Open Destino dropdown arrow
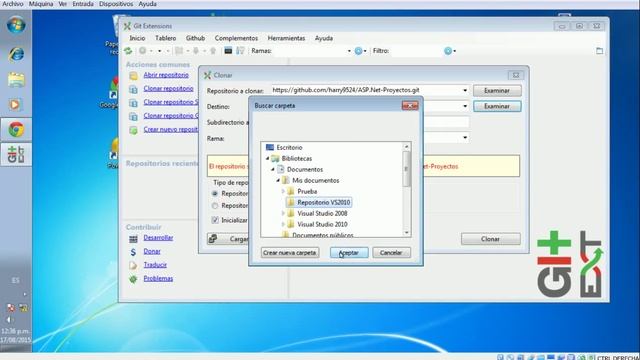The width and height of the screenshot is (640, 360). (x=465, y=106)
